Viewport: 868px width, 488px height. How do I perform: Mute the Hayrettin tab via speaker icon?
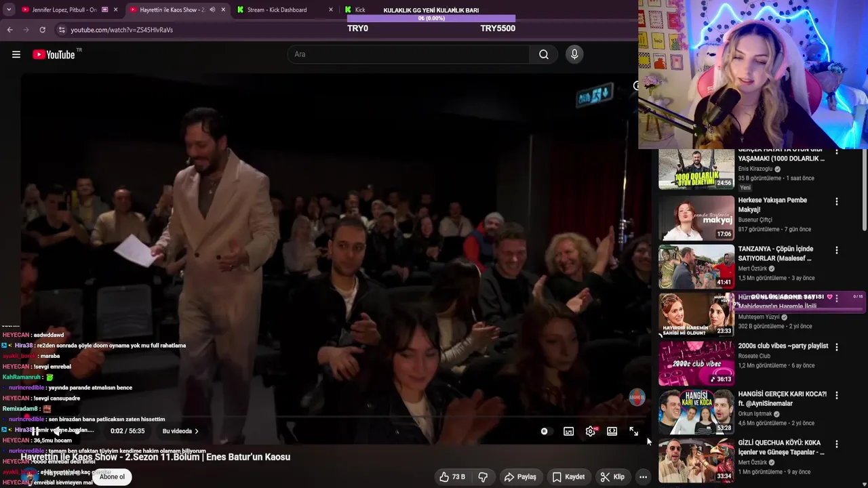pos(212,9)
